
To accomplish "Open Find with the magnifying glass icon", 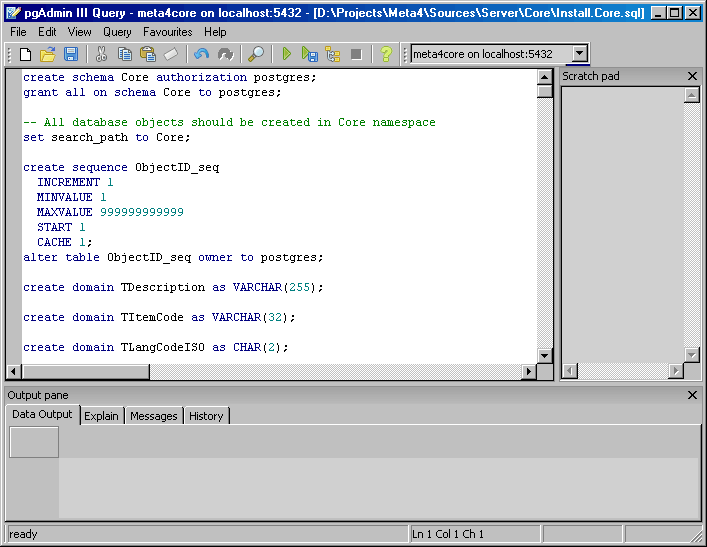I will pyautogui.click(x=256, y=55).
